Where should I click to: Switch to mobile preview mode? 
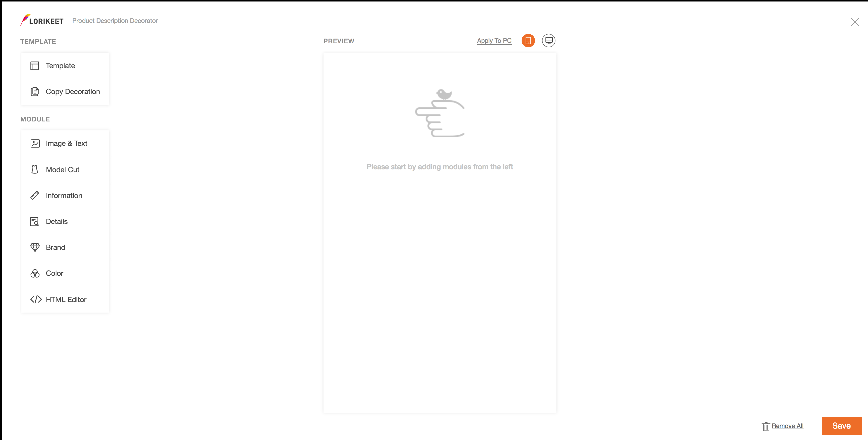click(528, 40)
